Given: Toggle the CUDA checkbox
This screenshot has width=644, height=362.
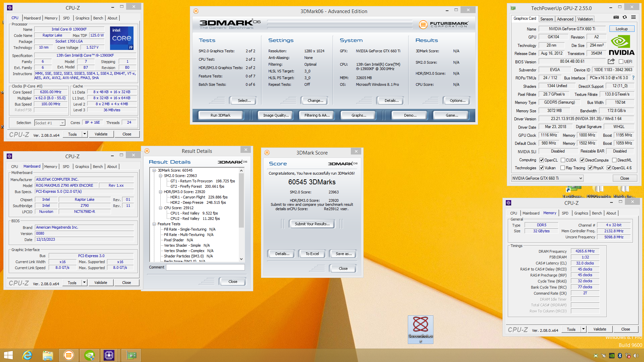Looking at the screenshot, I should (563, 160).
